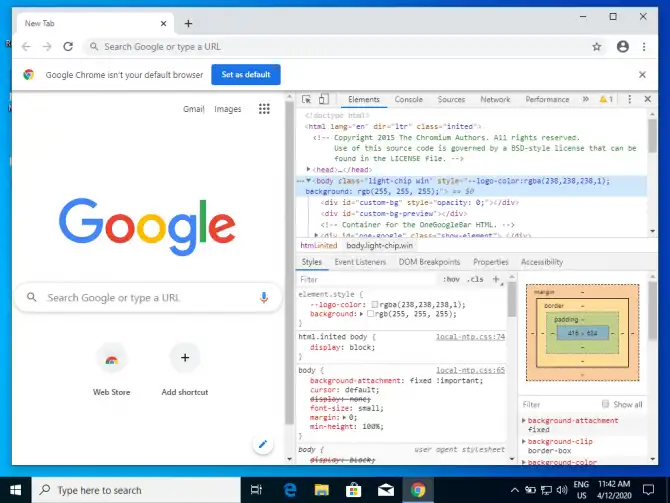Image resolution: width=670 pixels, height=503 pixels.
Task: Open the Performance tab
Action: (547, 99)
